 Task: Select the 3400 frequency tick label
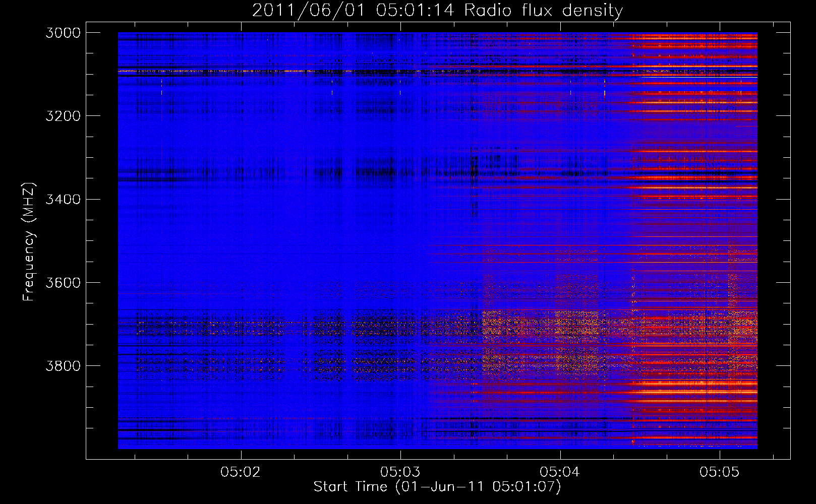(63, 199)
